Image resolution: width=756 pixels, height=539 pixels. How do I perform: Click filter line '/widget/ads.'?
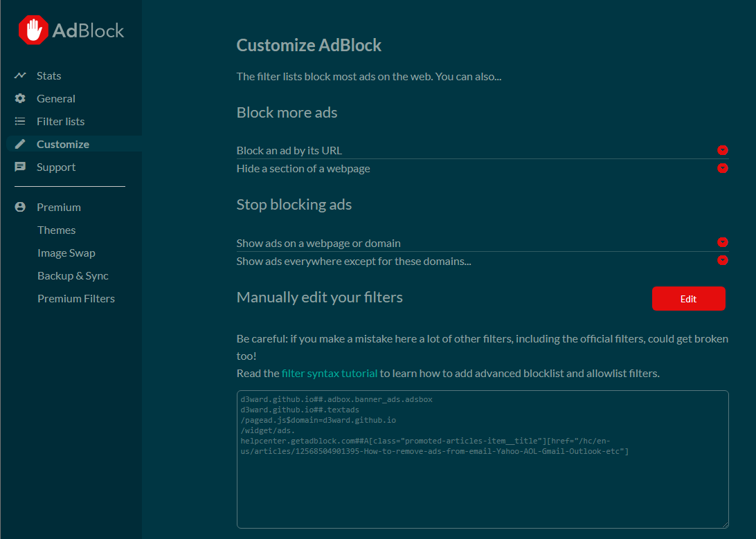coord(268,430)
